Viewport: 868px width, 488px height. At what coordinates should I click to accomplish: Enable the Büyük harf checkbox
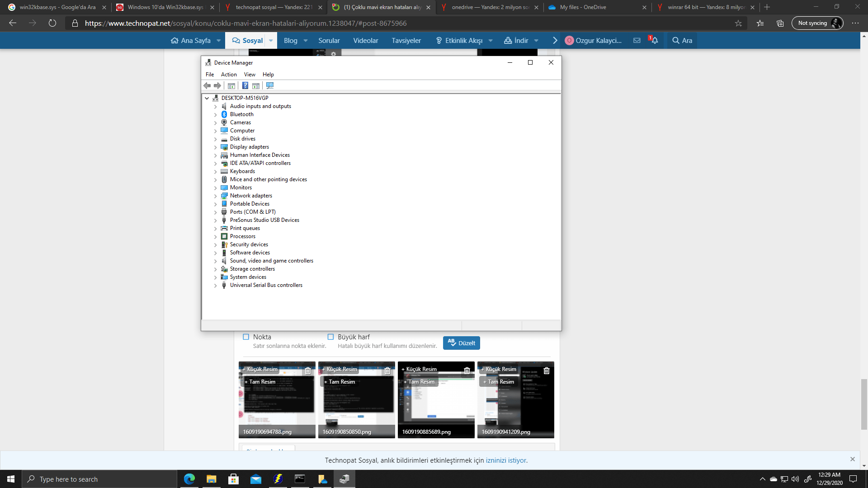coord(330,337)
